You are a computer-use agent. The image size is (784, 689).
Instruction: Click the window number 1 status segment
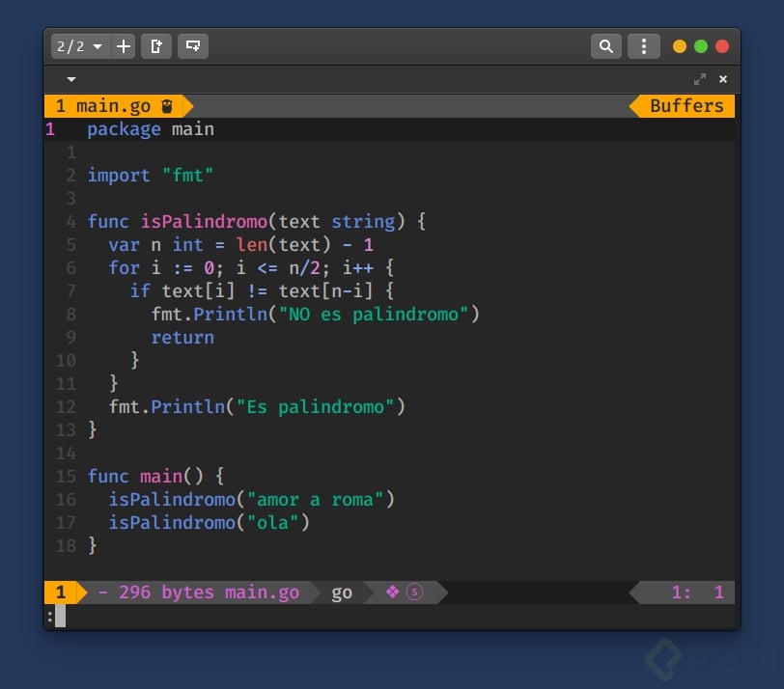pyautogui.click(x=60, y=593)
